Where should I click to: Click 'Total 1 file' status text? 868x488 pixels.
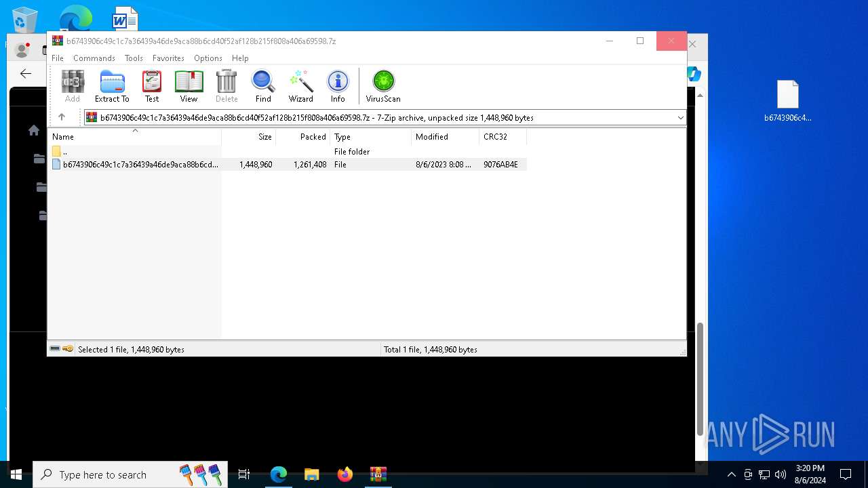[x=431, y=350]
